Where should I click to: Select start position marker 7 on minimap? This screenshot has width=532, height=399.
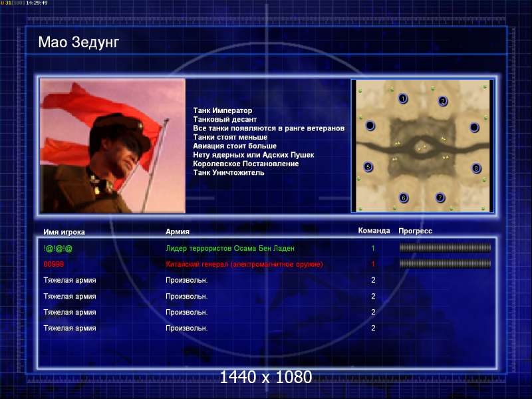pyautogui.click(x=440, y=198)
